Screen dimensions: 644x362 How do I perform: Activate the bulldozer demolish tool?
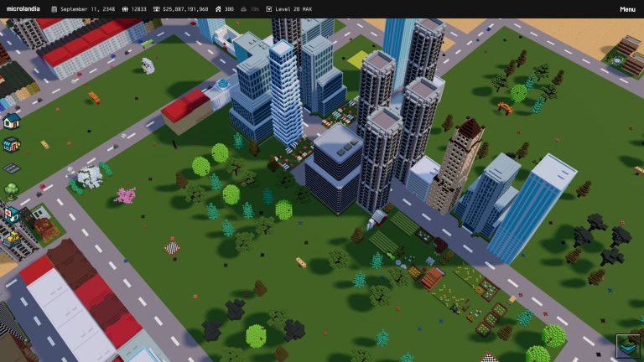pos(11,237)
